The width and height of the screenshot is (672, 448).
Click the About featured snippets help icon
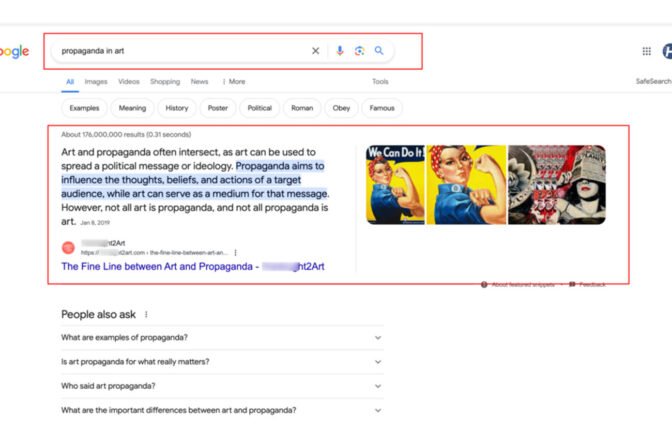click(484, 284)
